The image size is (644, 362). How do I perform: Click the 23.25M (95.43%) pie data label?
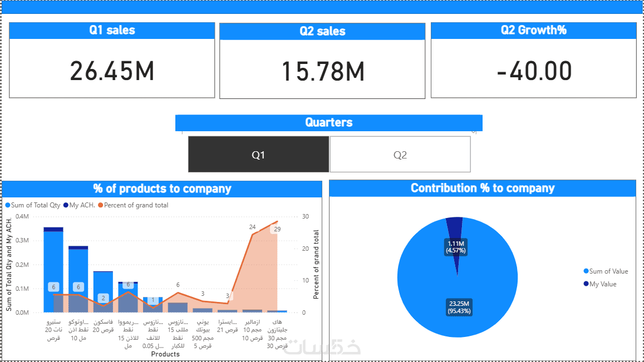point(459,307)
